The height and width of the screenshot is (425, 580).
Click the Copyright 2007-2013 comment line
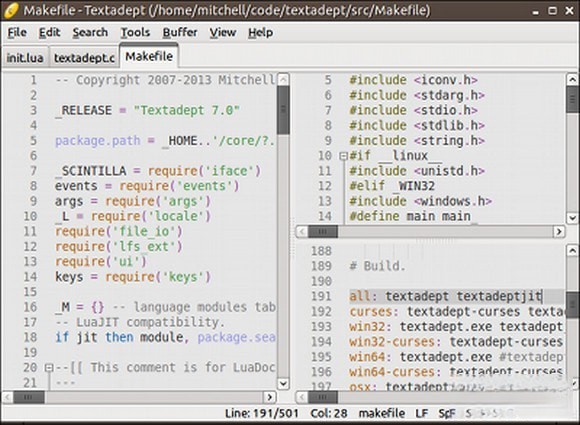(165, 80)
